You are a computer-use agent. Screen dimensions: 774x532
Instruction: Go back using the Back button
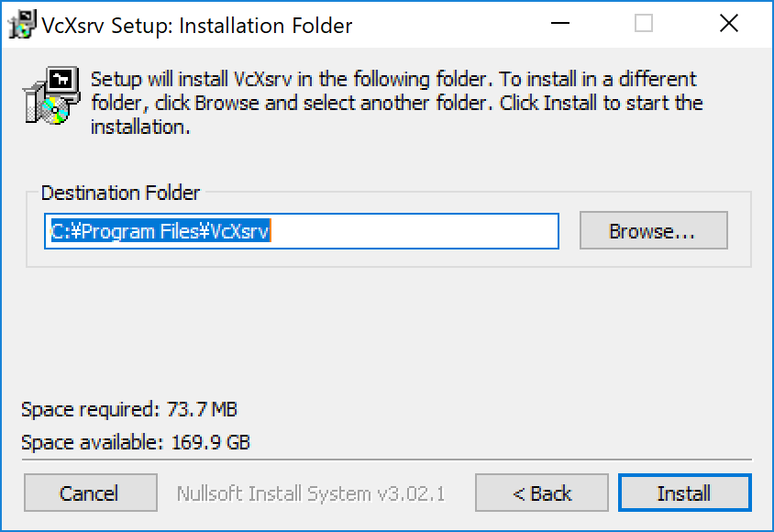(541, 493)
